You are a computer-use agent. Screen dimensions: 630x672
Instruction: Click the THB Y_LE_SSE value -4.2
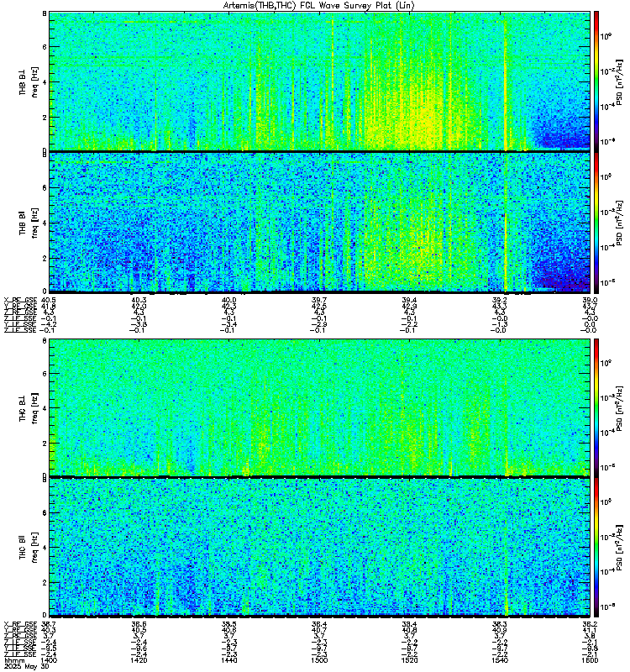pyautogui.click(x=49, y=324)
